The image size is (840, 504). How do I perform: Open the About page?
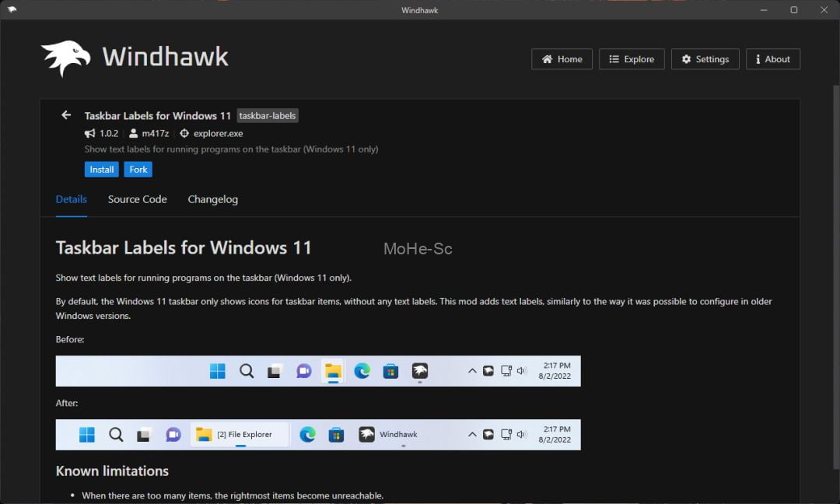772,59
